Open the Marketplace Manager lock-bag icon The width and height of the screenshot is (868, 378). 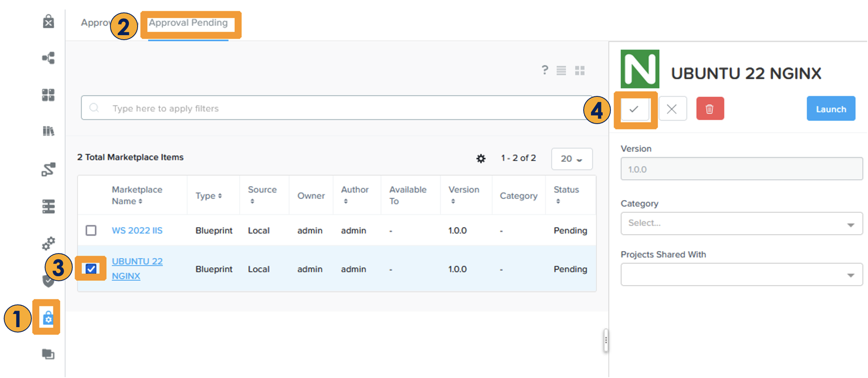click(x=48, y=318)
